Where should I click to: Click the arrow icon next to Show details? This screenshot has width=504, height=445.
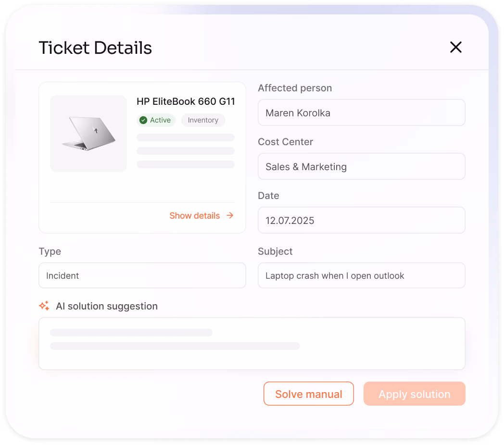pyautogui.click(x=230, y=215)
